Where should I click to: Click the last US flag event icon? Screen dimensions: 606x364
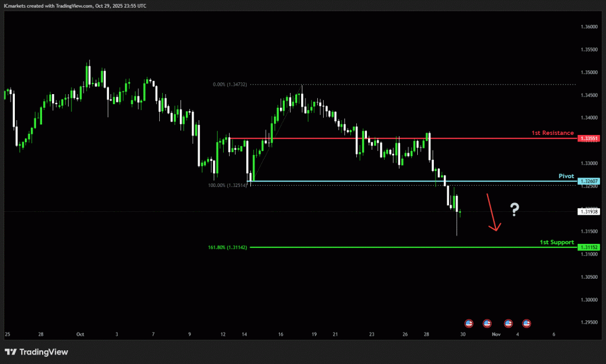click(526, 323)
